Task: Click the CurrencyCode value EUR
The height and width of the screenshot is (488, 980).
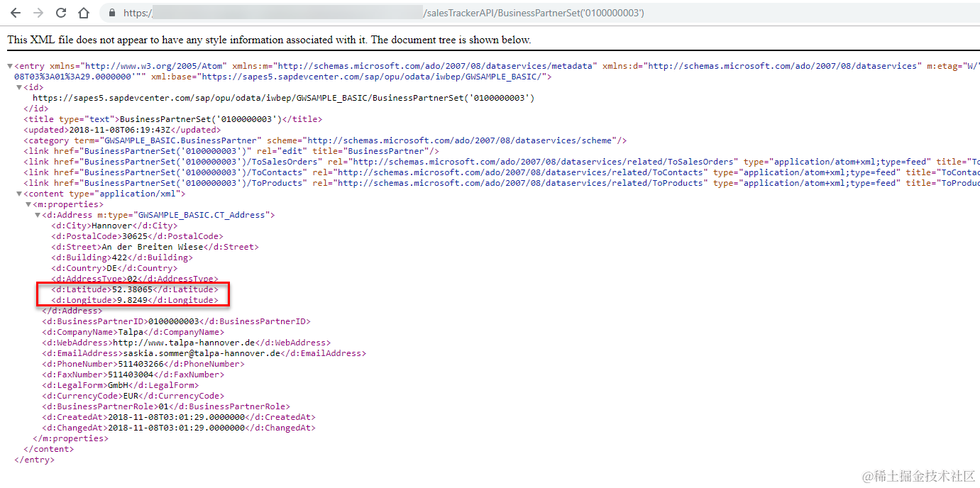Action: [x=130, y=396]
